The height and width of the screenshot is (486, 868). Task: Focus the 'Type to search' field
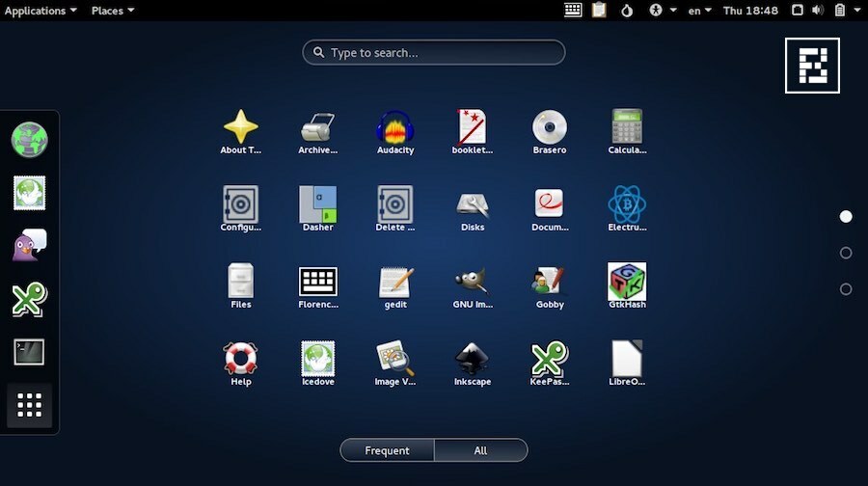click(434, 53)
